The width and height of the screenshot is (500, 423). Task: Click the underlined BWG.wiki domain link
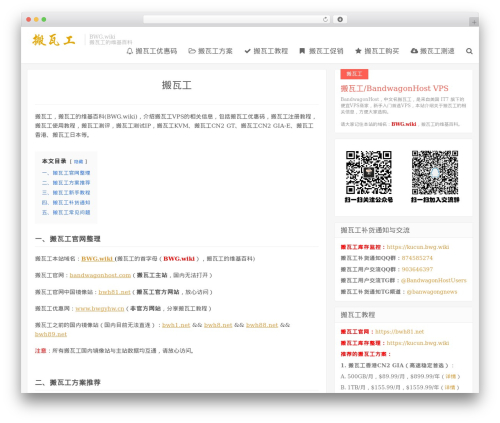coord(97,259)
